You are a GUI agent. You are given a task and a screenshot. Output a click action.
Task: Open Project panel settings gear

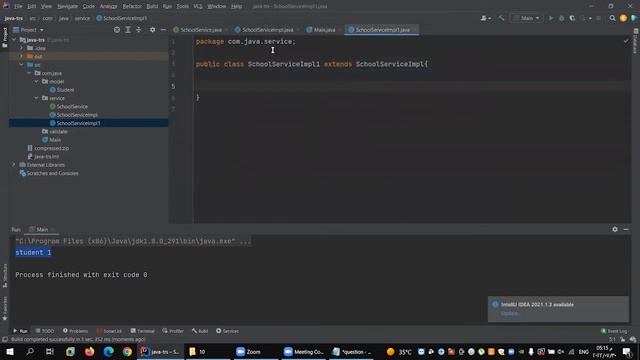tap(152, 30)
